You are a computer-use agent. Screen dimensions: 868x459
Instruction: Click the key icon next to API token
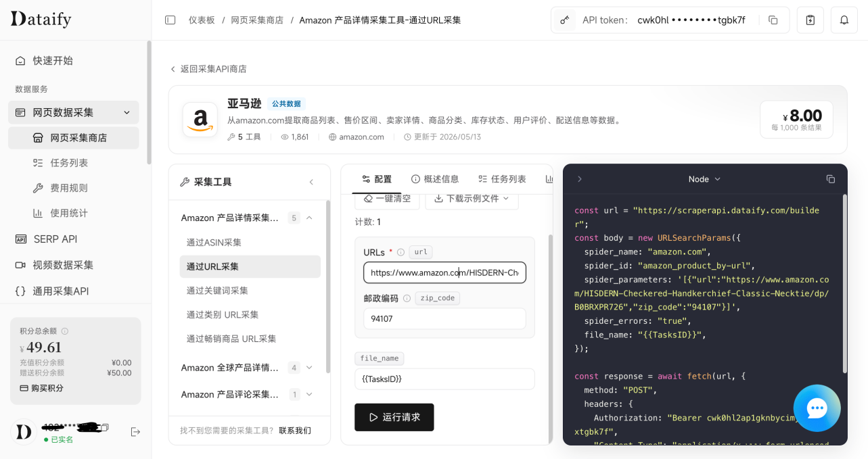(564, 20)
